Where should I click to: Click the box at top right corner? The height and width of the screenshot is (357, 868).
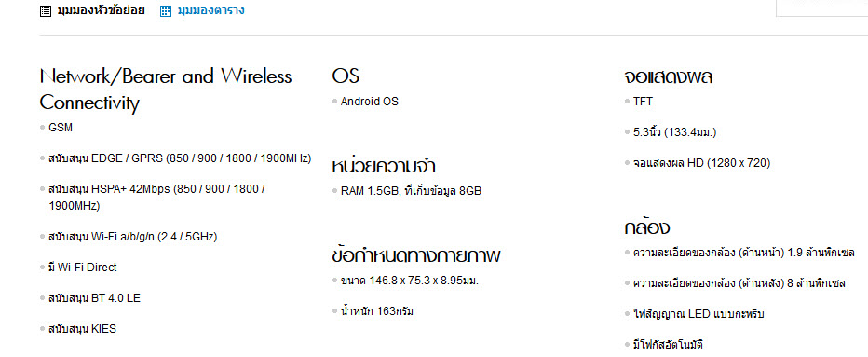pos(821,7)
